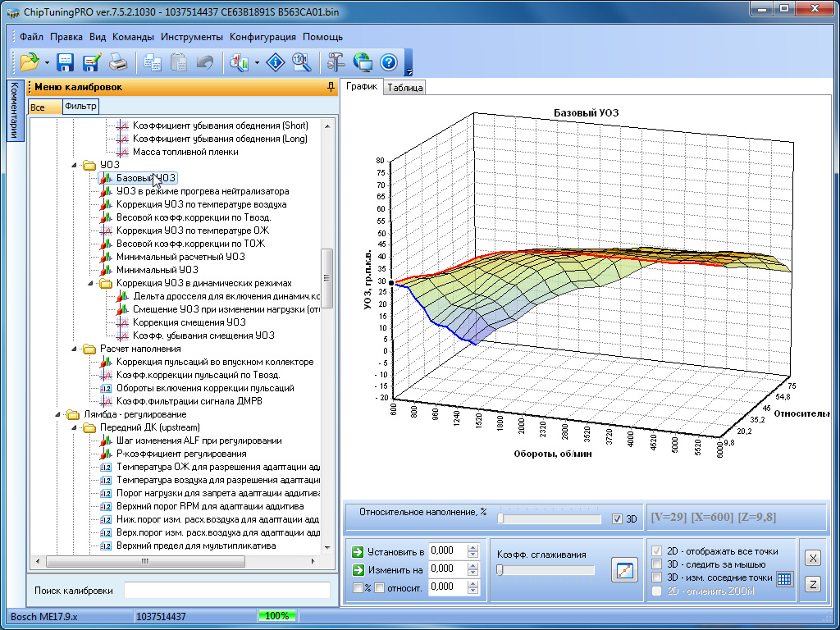Image resolution: width=840 pixels, height=630 pixels.
Task: Click the grid icon beside neighbor points option
Action: click(784, 578)
